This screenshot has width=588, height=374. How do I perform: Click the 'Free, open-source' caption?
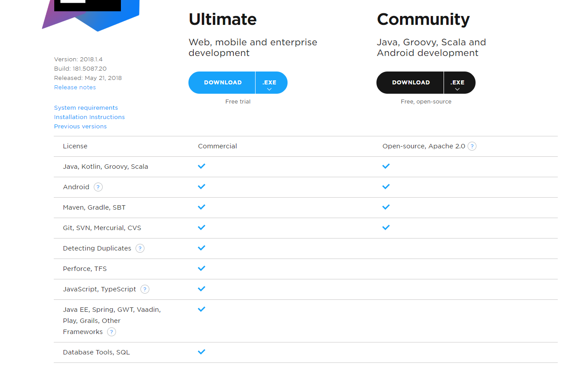coord(426,102)
